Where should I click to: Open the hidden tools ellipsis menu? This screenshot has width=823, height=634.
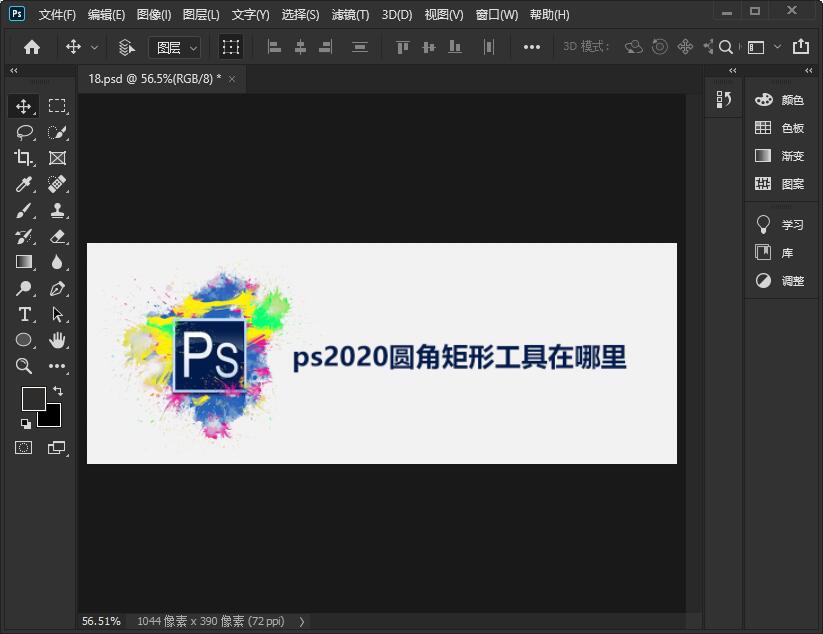tap(57, 366)
